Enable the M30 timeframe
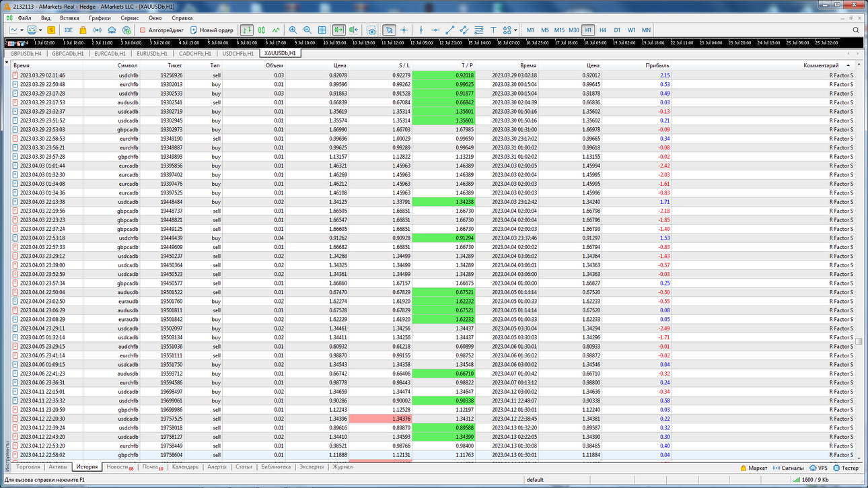Viewport: 868px width, 488px height. coord(574,30)
